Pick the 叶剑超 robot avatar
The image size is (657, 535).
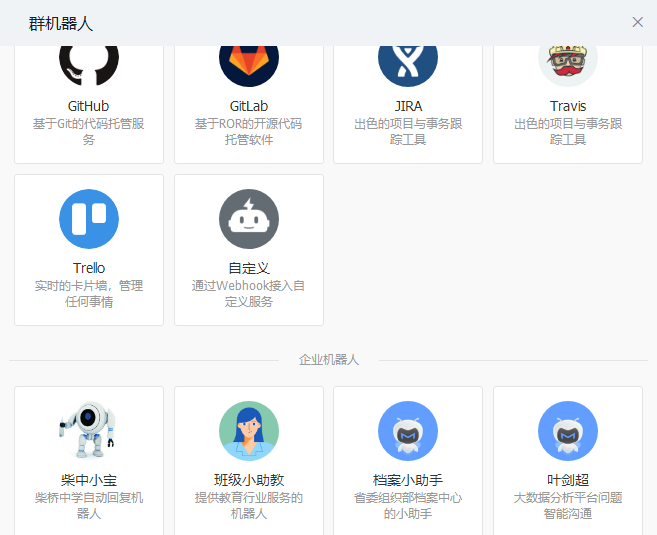pyautogui.click(x=568, y=431)
